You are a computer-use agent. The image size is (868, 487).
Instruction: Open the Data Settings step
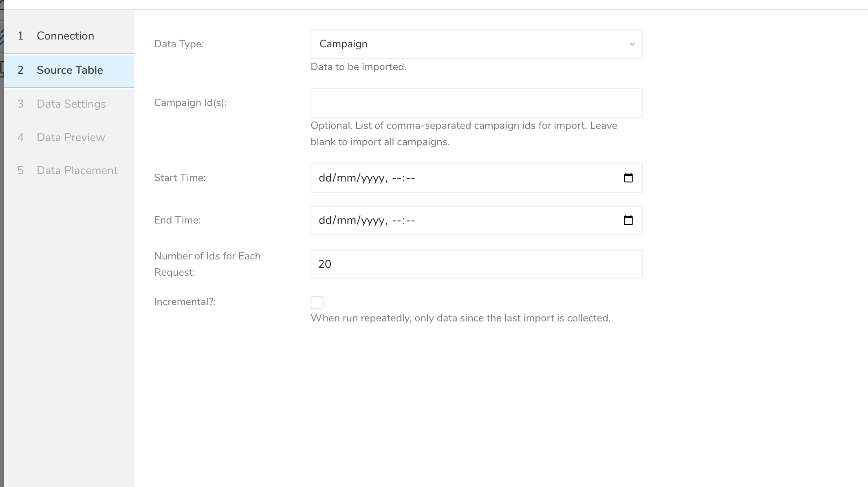[x=71, y=104]
